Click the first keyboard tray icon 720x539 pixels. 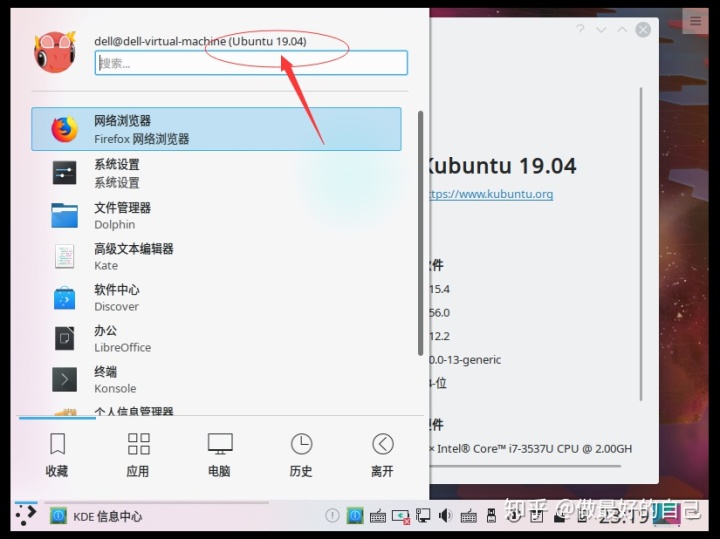click(x=377, y=517)
